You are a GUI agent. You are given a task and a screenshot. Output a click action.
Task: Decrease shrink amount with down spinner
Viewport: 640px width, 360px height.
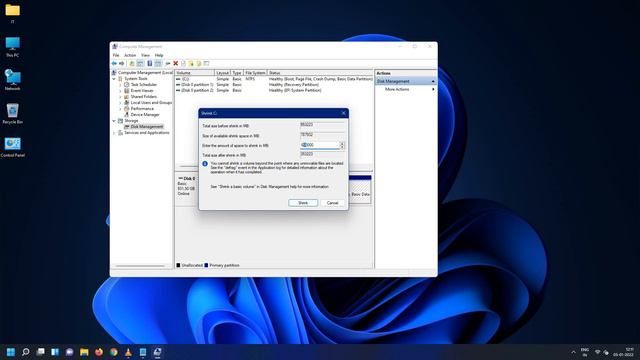point(342,147)
